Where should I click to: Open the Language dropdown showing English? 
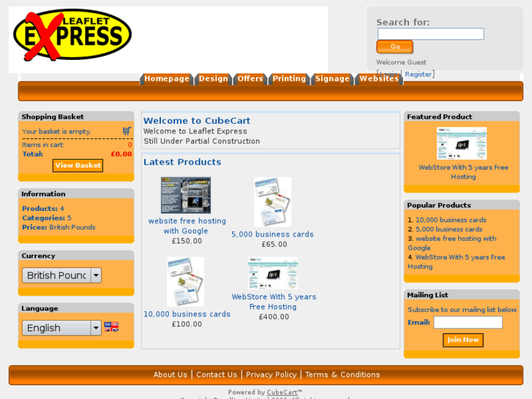coord(61,328)
